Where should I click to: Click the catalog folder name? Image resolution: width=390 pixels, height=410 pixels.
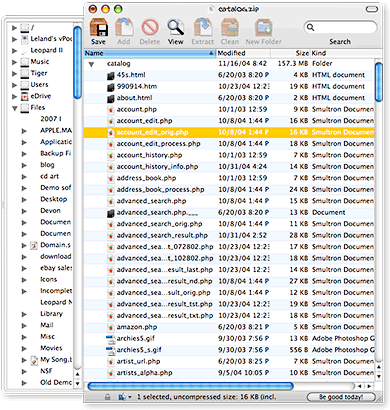pos(119,64)
